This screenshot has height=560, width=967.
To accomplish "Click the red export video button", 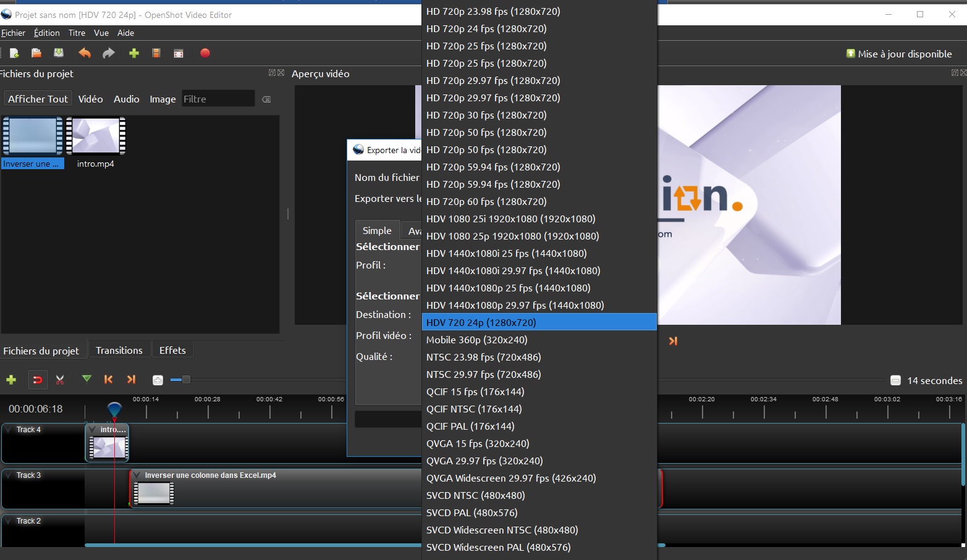I will coord(205,53).
